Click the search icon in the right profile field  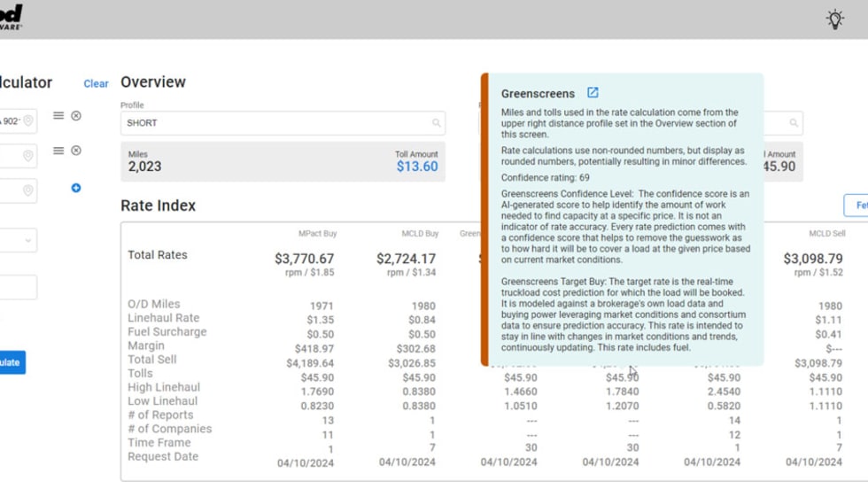click(794, 123)
